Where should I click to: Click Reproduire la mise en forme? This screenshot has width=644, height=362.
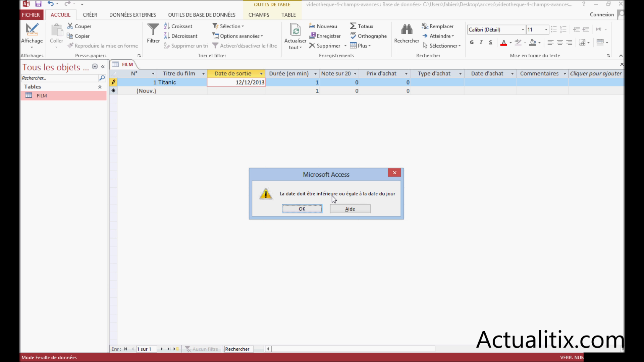pyautogui.click(x=103, y=46)
